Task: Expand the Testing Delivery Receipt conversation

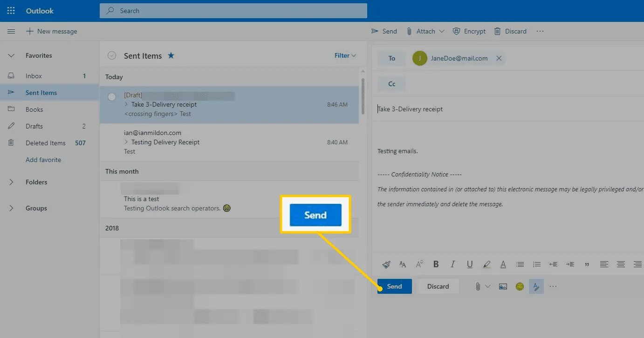Action: tap(126, 142)
